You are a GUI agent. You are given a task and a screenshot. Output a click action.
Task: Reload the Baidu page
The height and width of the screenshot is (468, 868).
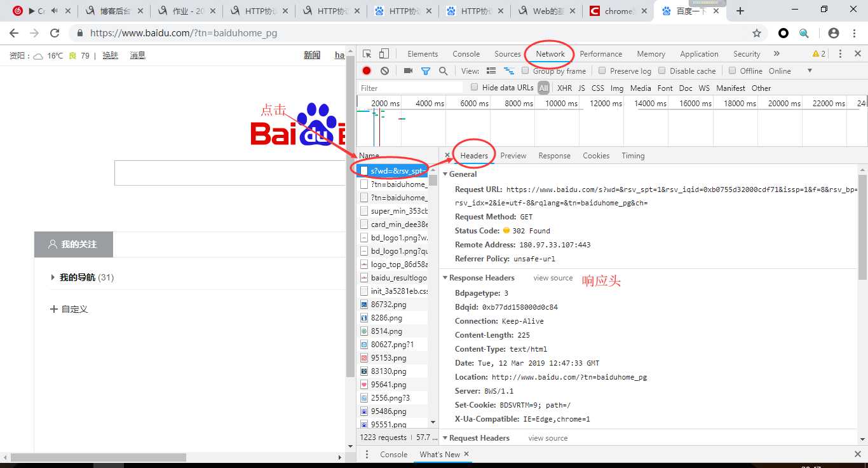[x=55, y=33]
